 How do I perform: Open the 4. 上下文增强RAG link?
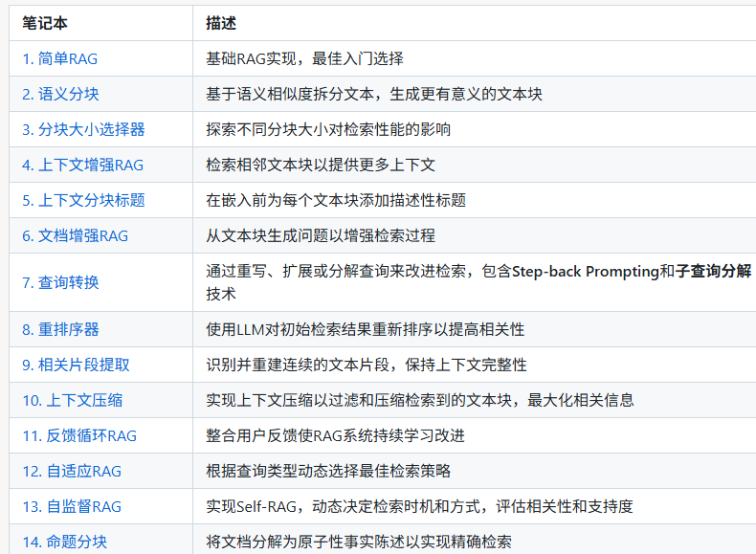tap(83, 165)
